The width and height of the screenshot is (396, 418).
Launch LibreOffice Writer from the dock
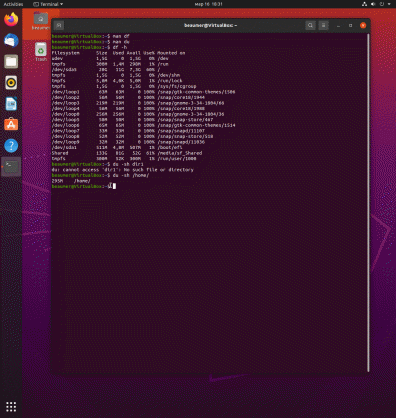pyautogui.click(x=11, y=104)
